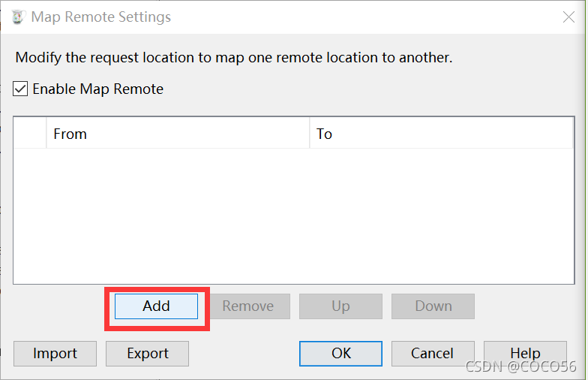Toggle the Enable Map Remote checkbox
The height and width of the screenshot is (380, 588).
click(x=20, y=89)
